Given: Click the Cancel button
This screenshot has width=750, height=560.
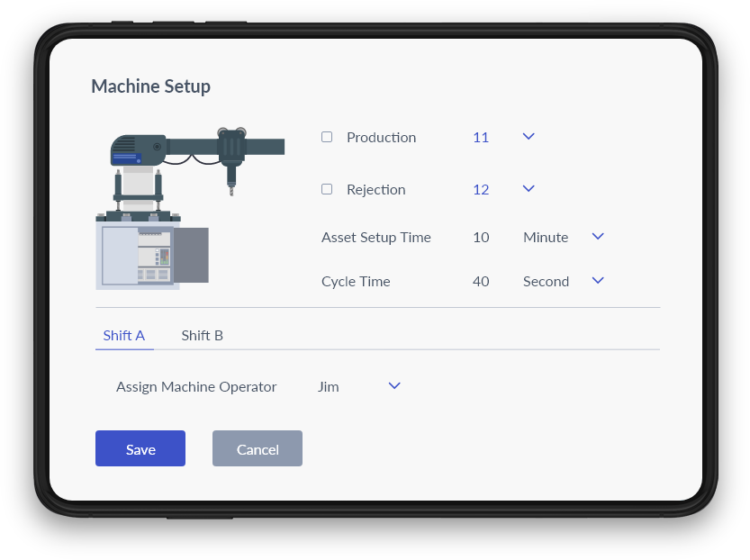Looking at the screenshot, I should click(x=258, y=448).
